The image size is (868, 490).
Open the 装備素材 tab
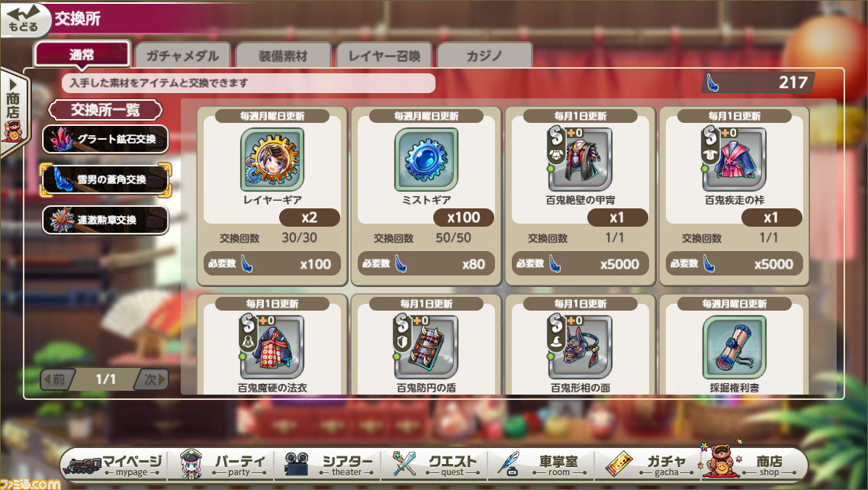[x=283, y=56]
